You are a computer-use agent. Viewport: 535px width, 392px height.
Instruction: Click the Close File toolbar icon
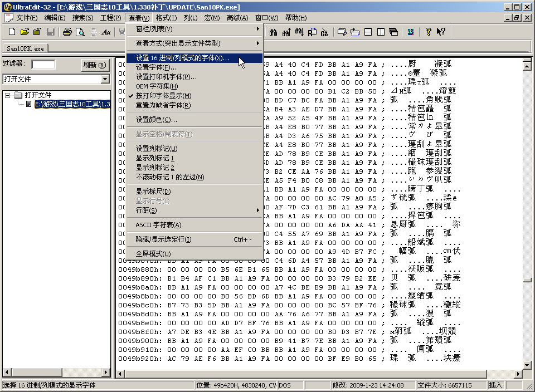[x=37, y=32]
